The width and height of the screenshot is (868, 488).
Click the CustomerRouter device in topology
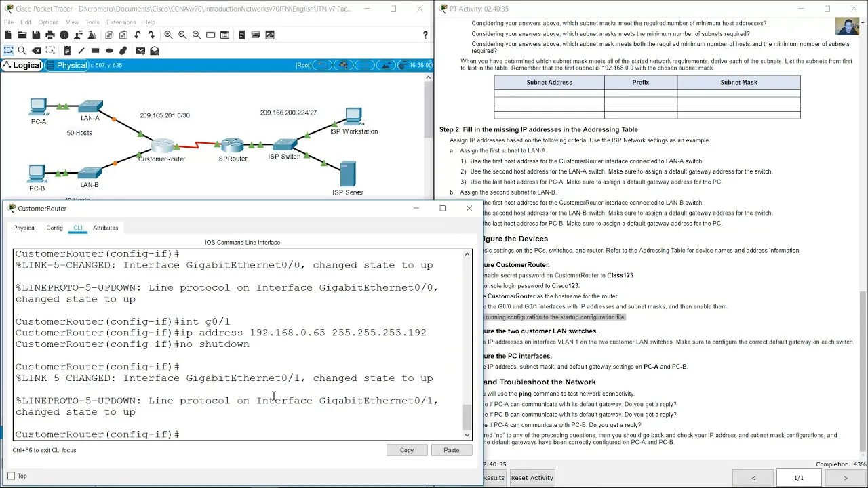pos(162,147)
